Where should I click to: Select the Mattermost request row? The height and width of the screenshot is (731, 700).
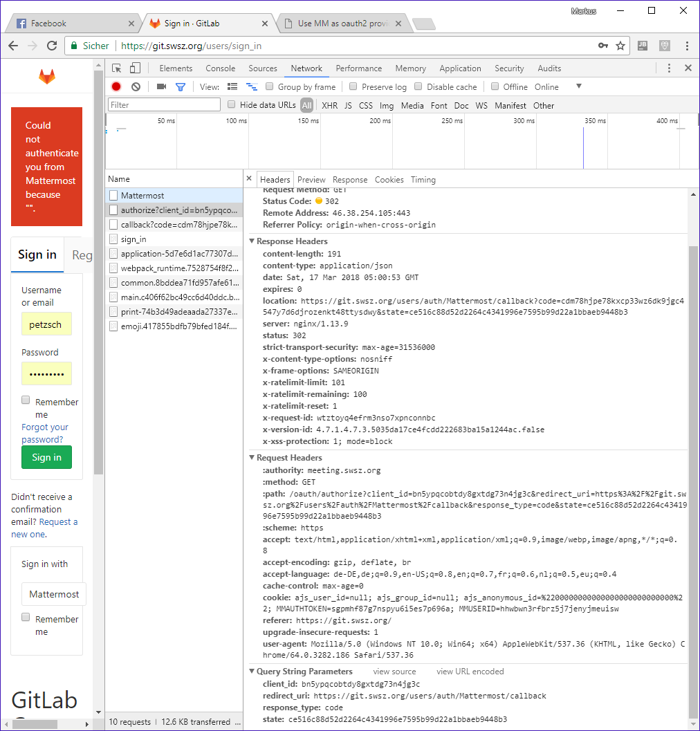tap(174, 195)
